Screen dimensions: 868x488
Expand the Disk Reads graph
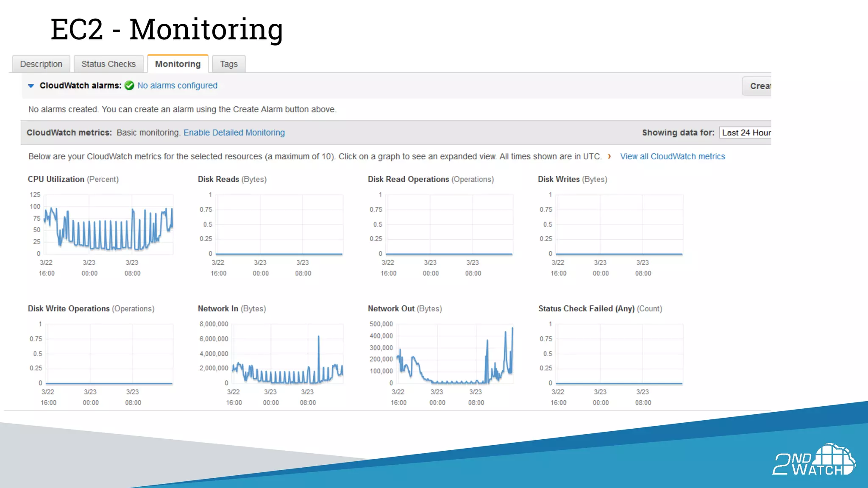[x=280, y=225]
